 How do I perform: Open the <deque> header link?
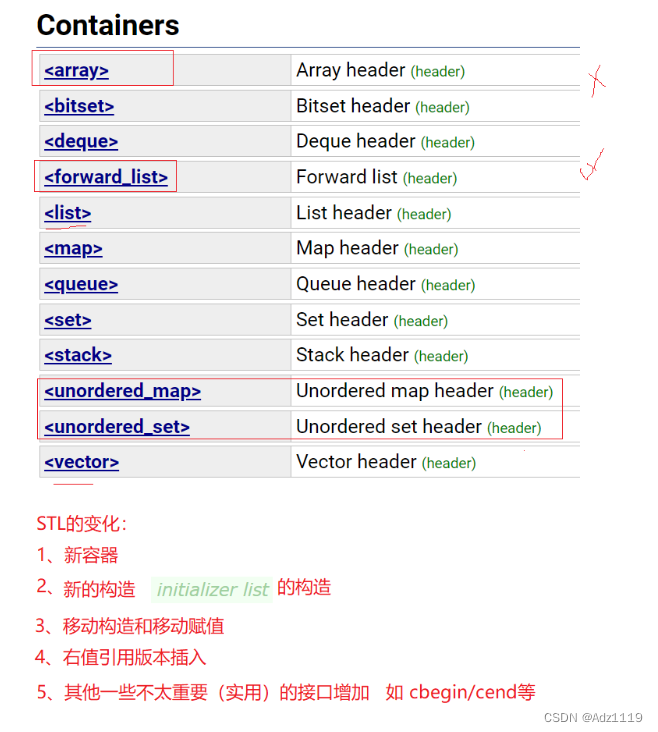(x=81, y=141)
